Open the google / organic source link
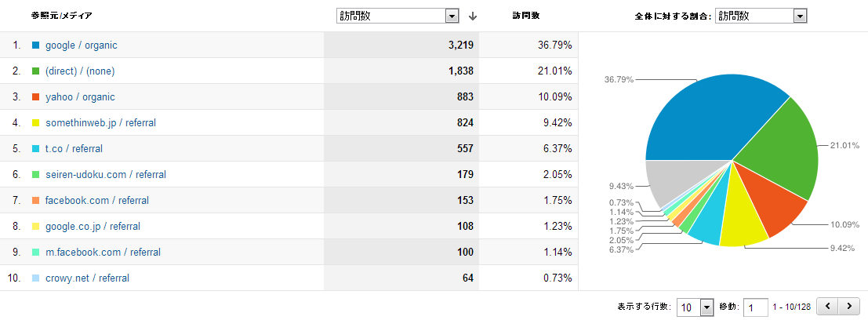Image resolution: width=868 pixels, height=320 pixels. point(82,45)
